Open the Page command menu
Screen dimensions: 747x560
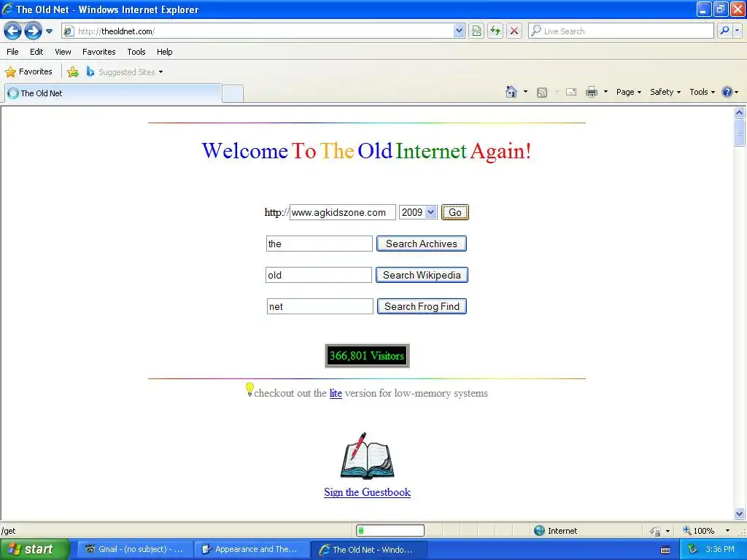tap(629, 92)
